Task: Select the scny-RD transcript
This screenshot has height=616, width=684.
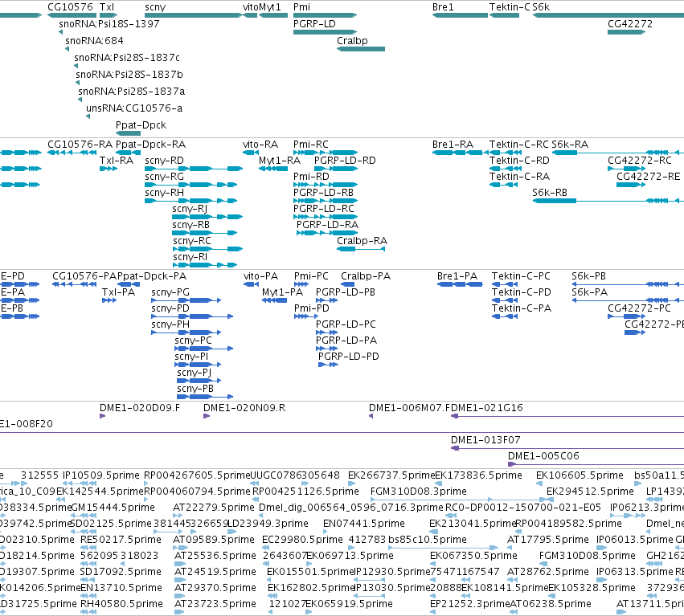Action: pyautogui.click(x=194, y=169)
